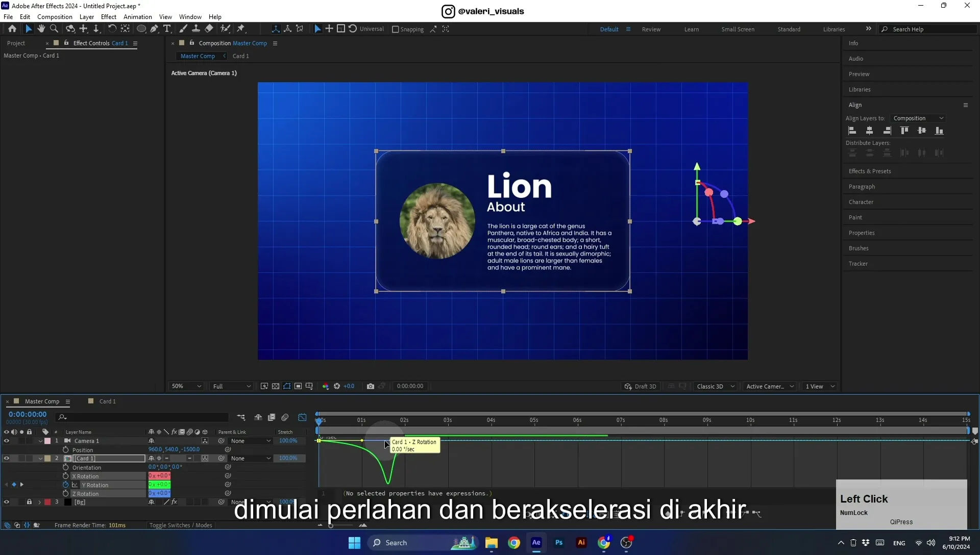Select the Eraser tool
Image resolution: width=980 pixels, height=555 pixels.
click(x=209, y=29)
